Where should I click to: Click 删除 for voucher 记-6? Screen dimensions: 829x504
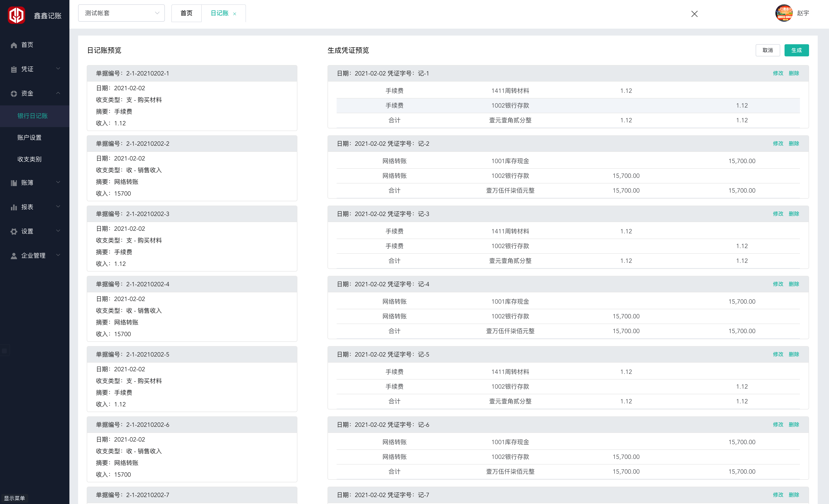[x=794, y=425]
